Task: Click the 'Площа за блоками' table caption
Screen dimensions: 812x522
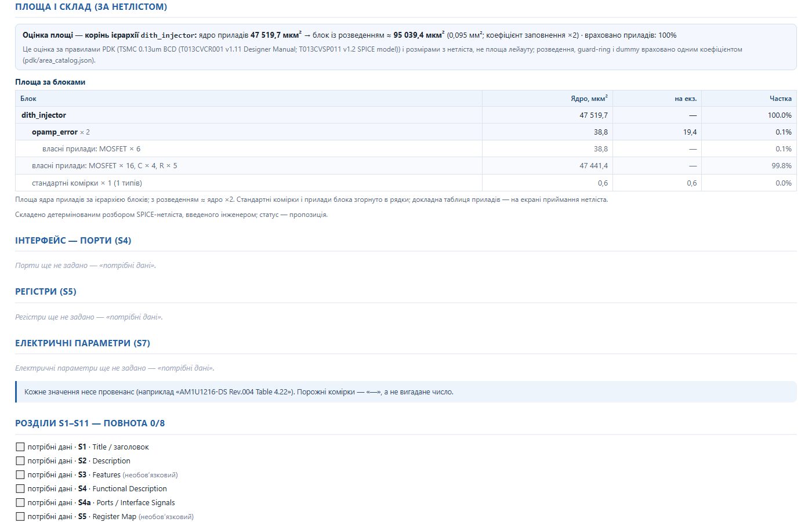Action: (x=50, y=82)
